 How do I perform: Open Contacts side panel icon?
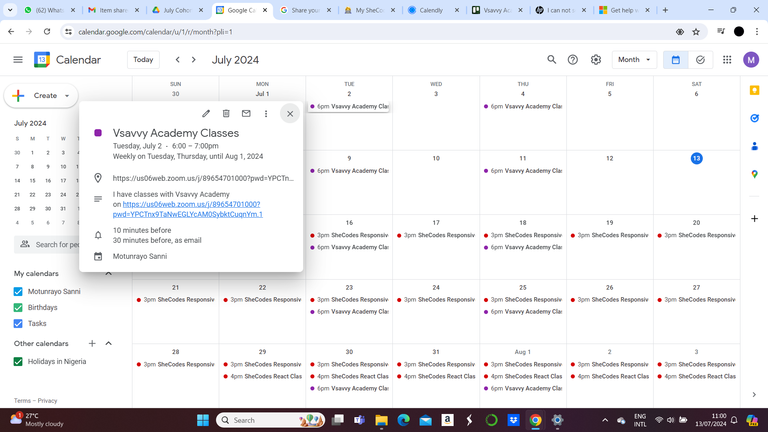754,146
